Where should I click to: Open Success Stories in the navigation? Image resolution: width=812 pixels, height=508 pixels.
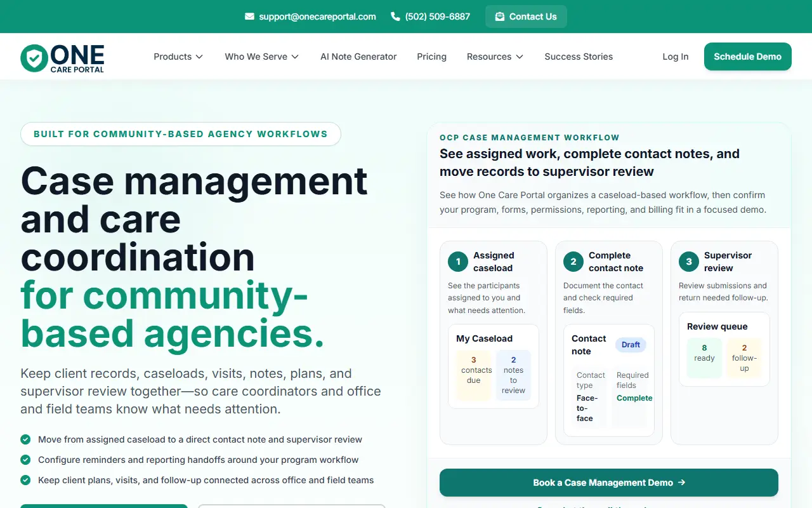tap(579, 57)
